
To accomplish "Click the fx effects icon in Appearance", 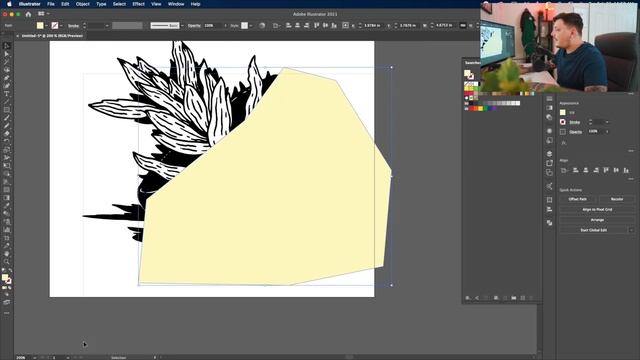I will point(563,143).
